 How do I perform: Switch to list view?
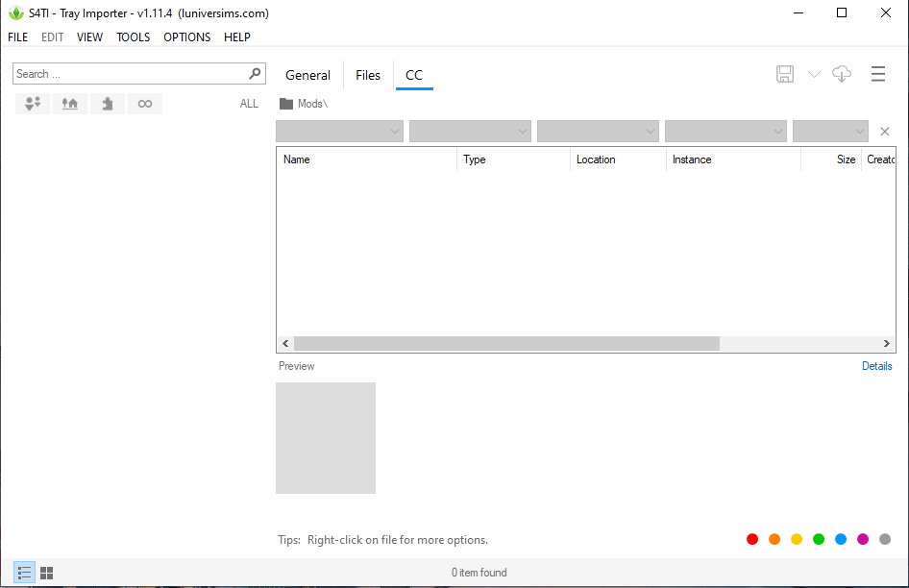tap(24, 573)
